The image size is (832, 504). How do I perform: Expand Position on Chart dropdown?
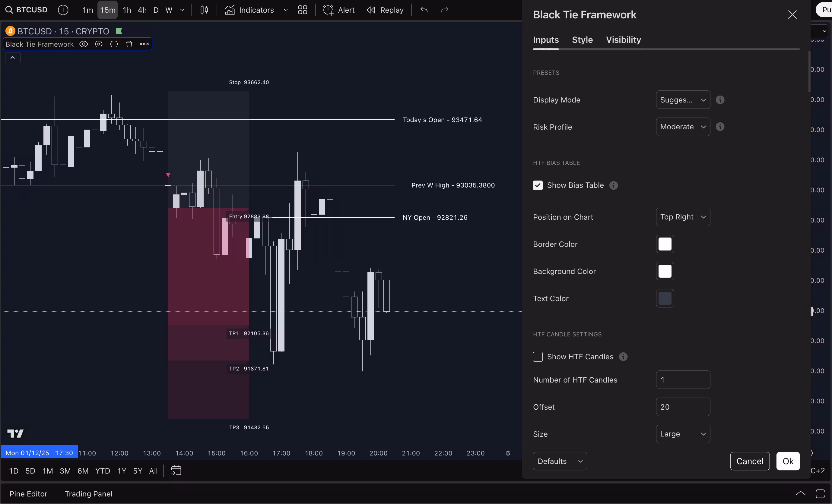click(683, 217)
